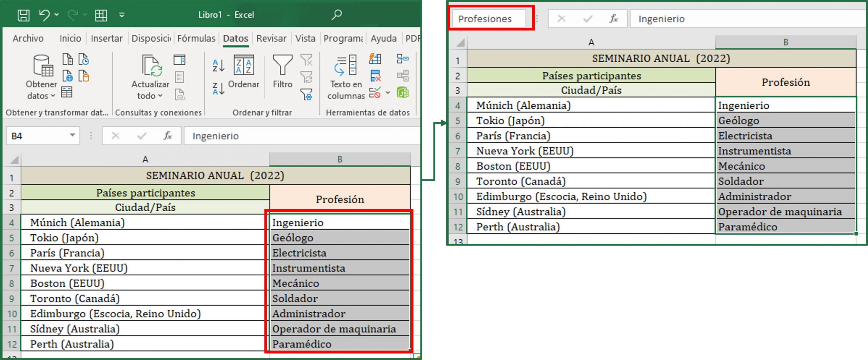This screenshot has height=360, width=868.
Task: Click the Archivo menu
Action: [x=28, y=38]
